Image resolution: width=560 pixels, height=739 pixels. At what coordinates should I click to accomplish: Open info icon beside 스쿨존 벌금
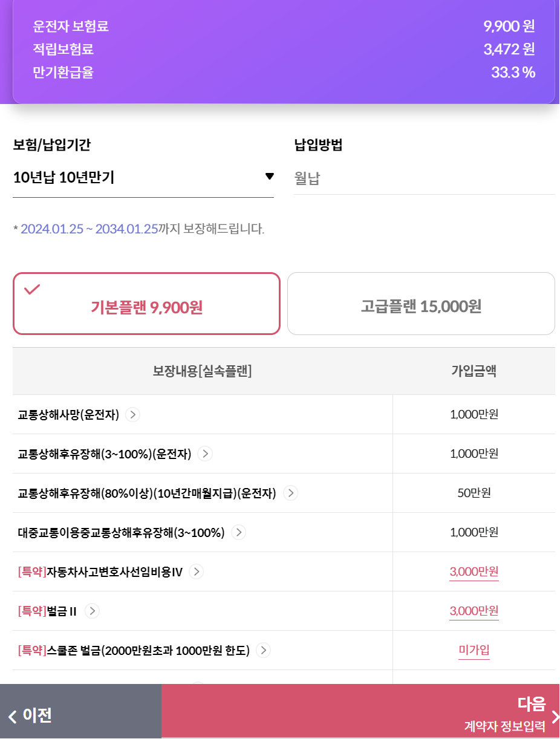[x=263, y=650]
